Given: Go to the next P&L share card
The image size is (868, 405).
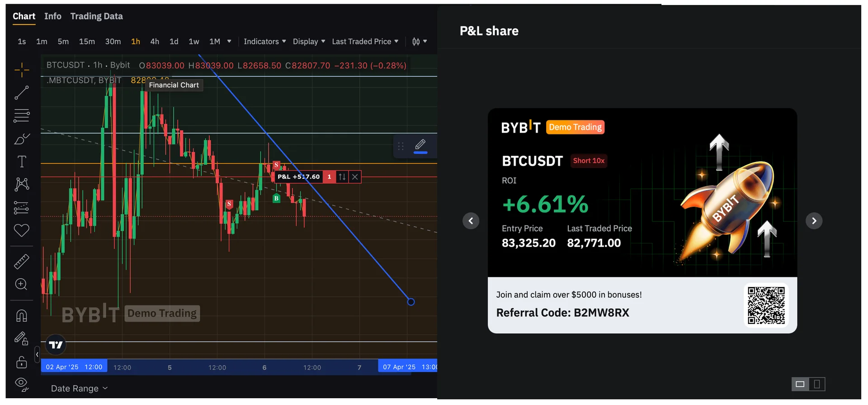Looking at the screenshot, I should pos(814,221).
